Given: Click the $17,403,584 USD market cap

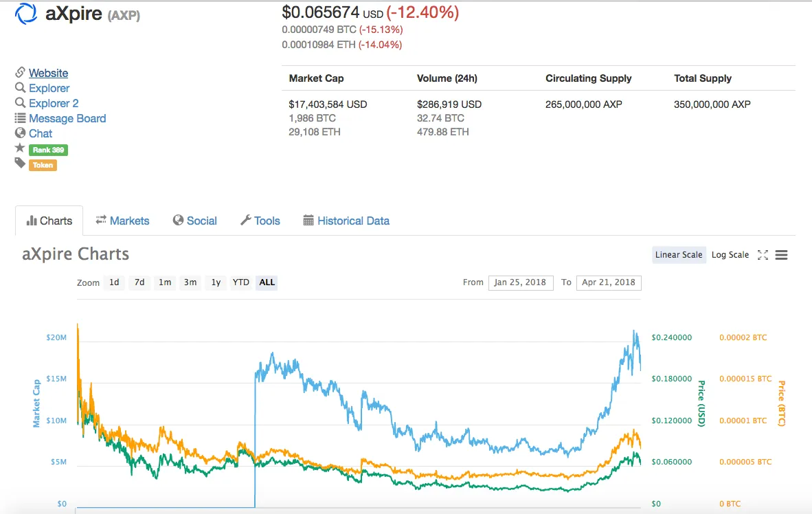Looking at the screenshot, I should (328, 104).
